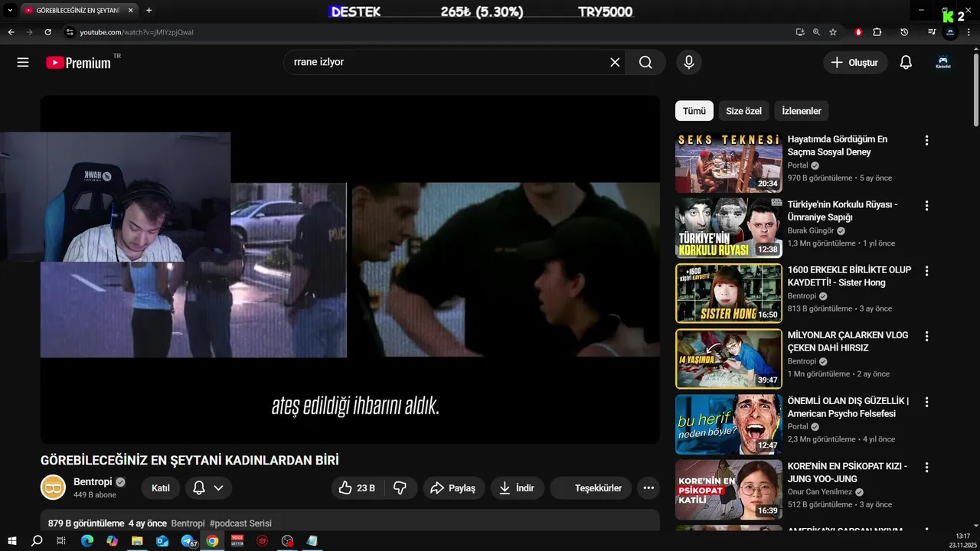
Task: Open the Sister Hong video thumbnail
Action: pyautogui.click(x=729, y=293)
